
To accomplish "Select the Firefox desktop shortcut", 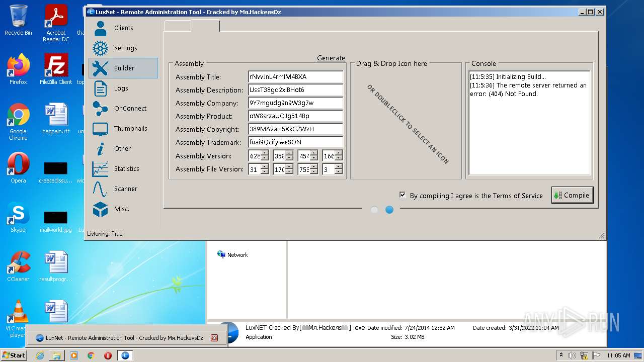I will point(18,69).
